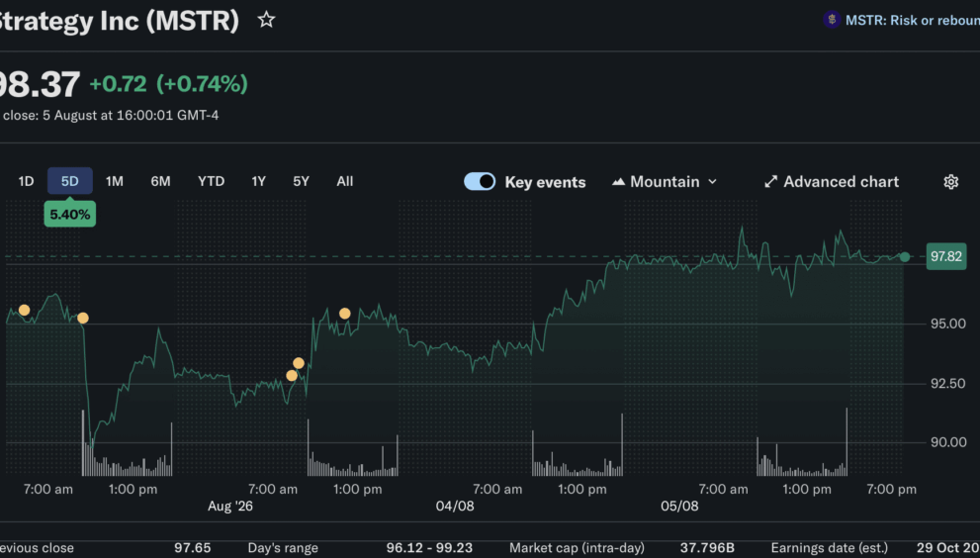Image resolution: width=980 pixels, height=558 pixels.
Task: Click the first key event marker dot
Action: point(24,311)
